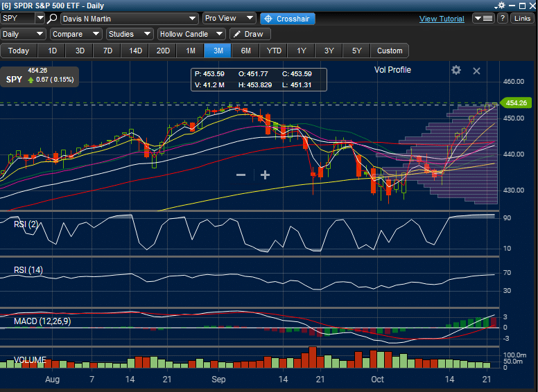
Task: Select the 1M time range tab
Action: pyautogui.click(x=191, y=51)
